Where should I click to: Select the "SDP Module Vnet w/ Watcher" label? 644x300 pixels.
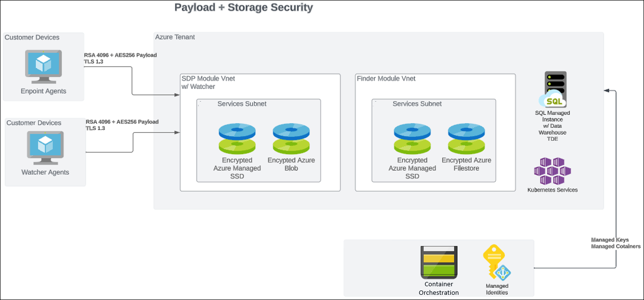208,83
